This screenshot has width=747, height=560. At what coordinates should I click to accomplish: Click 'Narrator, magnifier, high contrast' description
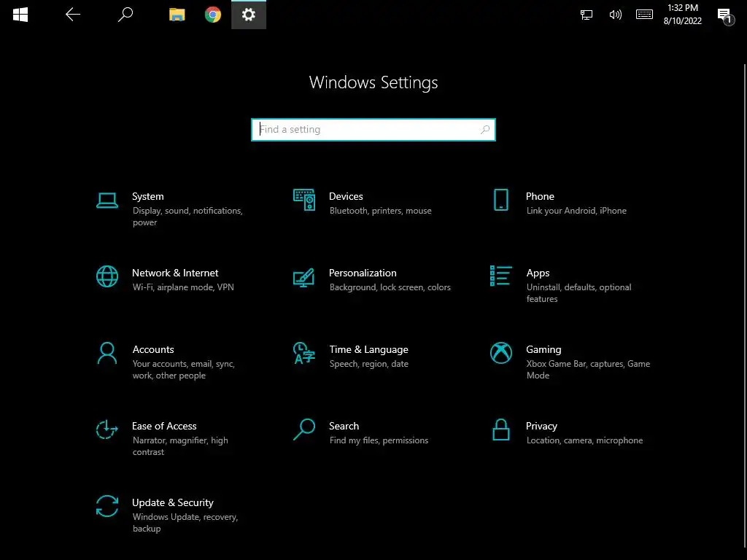[x=180, y=446]
